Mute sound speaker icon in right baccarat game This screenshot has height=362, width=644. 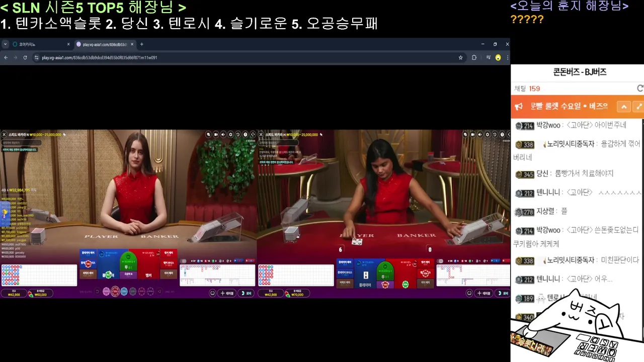click(479, 134)
